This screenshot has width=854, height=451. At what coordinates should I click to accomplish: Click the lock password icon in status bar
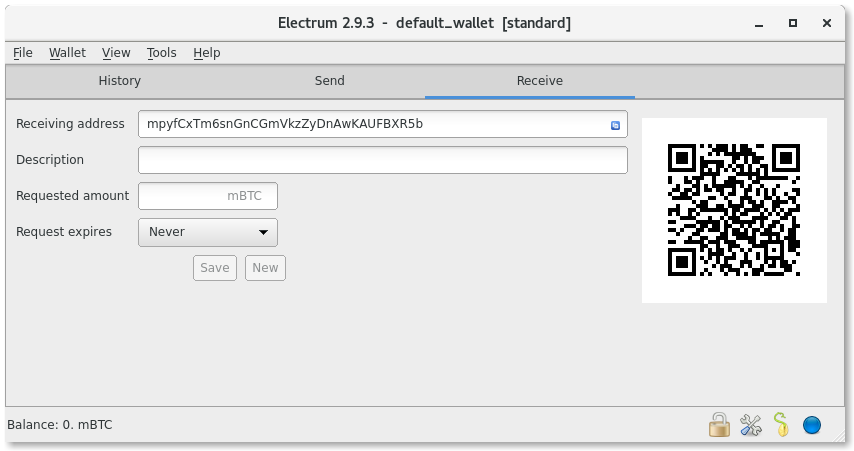click(719, 424)
